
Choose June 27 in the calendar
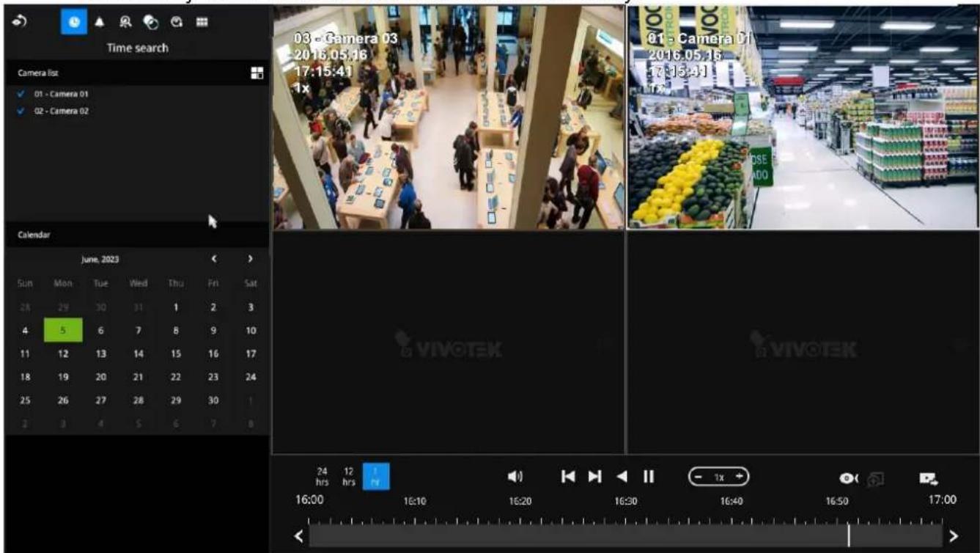pyautogui.click(x=100, y=400)
